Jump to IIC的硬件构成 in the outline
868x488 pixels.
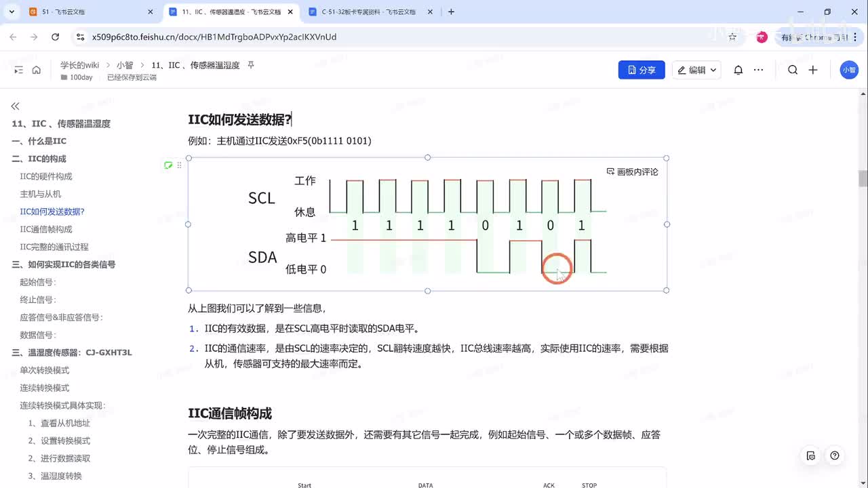click(46, 176)
